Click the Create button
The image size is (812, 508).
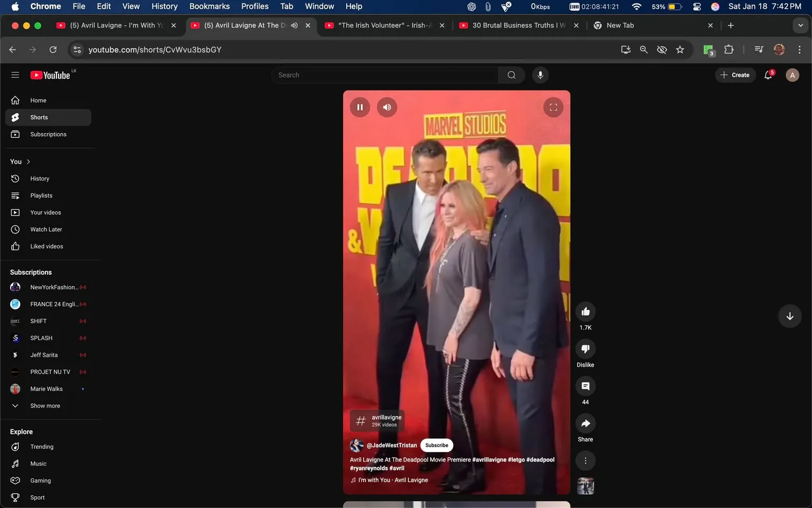[x=735, y=75]
